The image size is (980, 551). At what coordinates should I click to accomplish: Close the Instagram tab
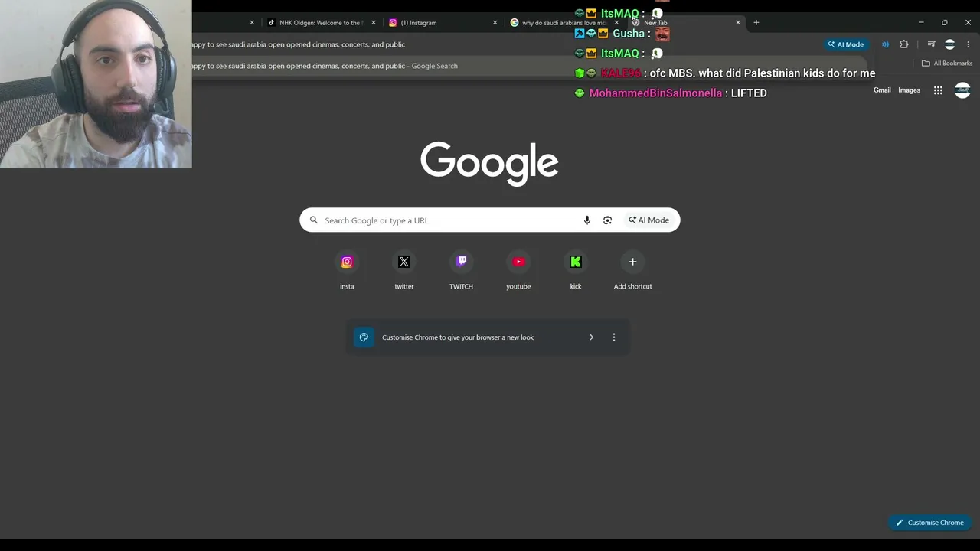[x=495, y=23]
